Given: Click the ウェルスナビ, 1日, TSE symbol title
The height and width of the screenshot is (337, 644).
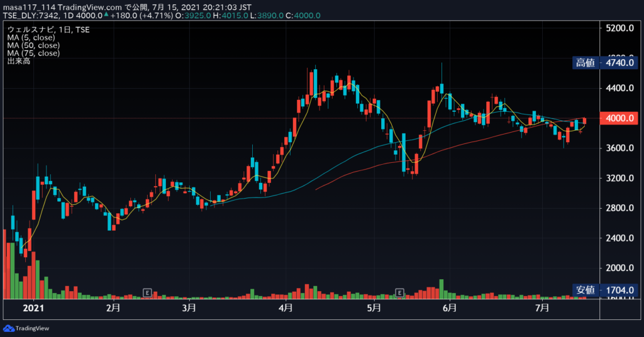Looking at the screenshot, I should point(48,30).
